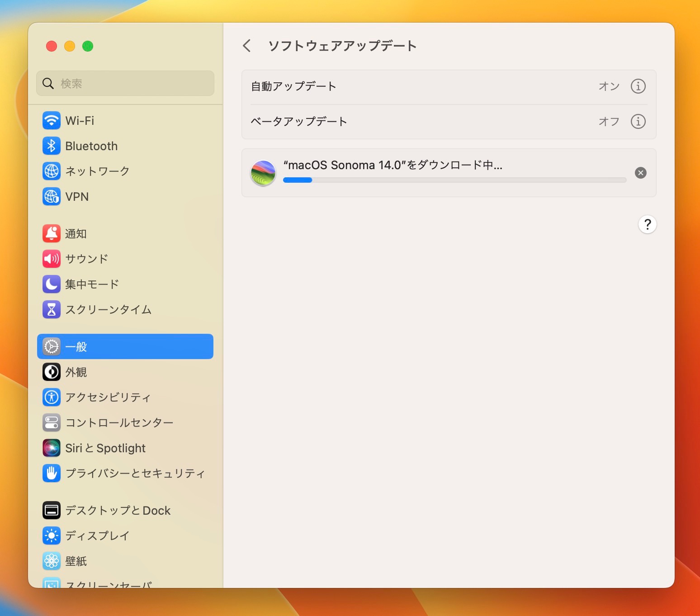Click the Siri と Spotlight icon
This screenshot has height=616, width=700.
52,448
